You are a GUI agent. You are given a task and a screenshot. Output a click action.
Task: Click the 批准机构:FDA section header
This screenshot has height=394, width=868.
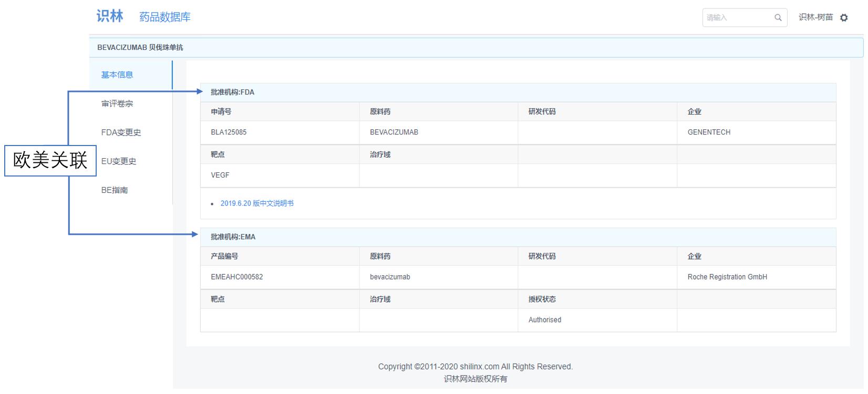233,92
